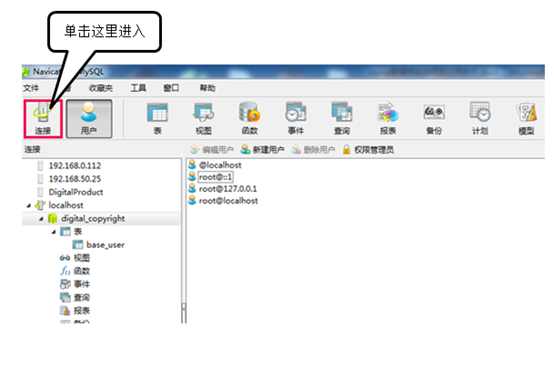Screen dimensions: 554x366
Task: Open the 视图 (View) toolbar icon
Action: pyautogui.click(x=204, y=119)
